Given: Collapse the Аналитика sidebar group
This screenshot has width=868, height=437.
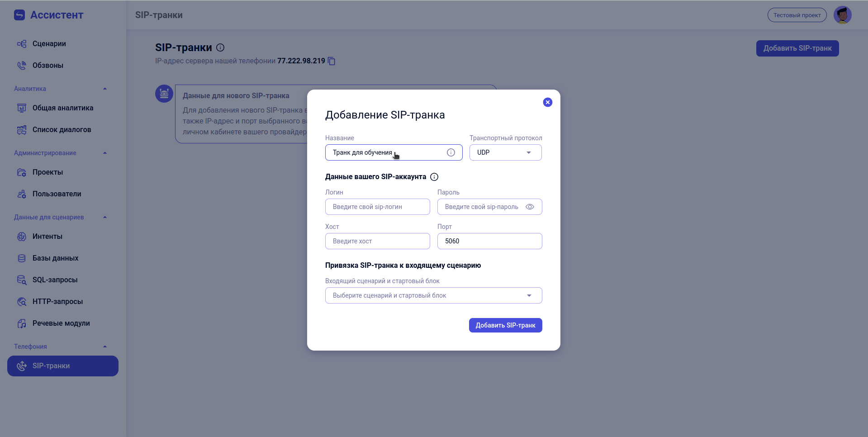Looking at the screenshot, I should [105, 89].
